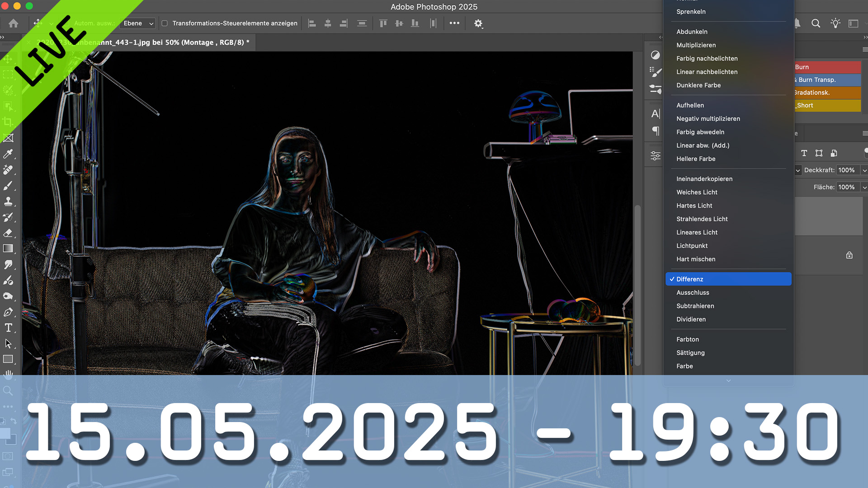Select the checked Differenz blend mode
This screenshot has width=868, height=488.
pos(728,279)
